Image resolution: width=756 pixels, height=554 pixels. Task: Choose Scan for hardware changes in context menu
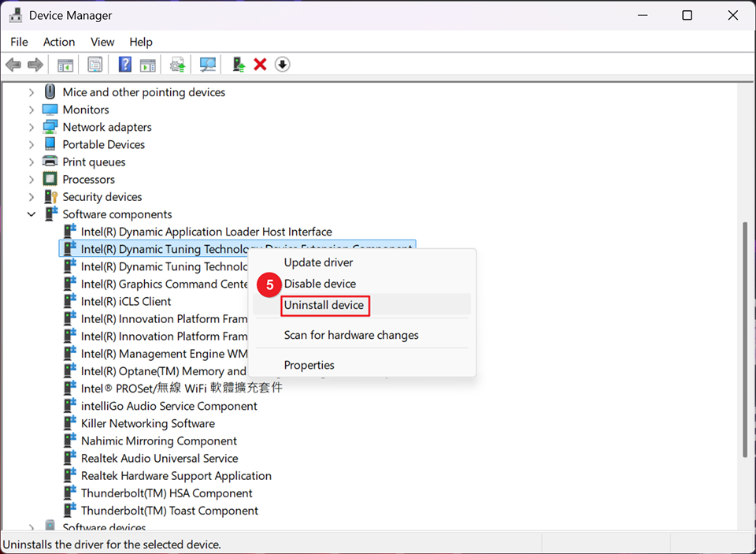click(361, 335)
